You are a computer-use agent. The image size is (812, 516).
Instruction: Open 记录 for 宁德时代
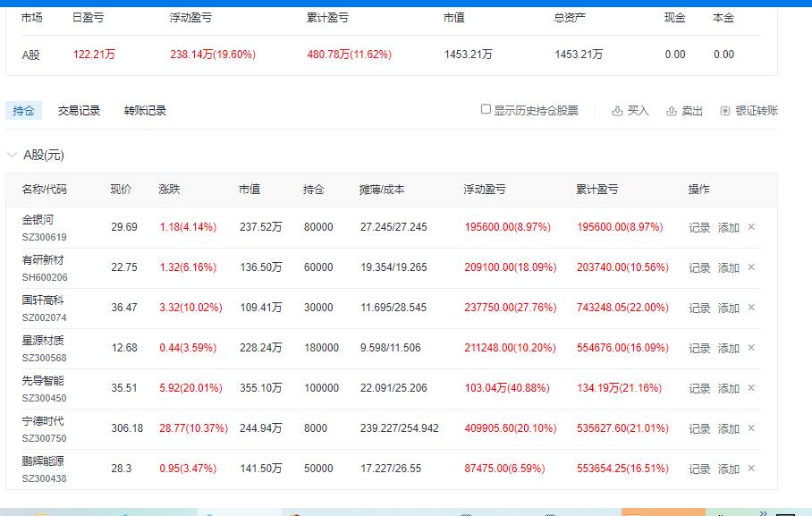[699, 429]
